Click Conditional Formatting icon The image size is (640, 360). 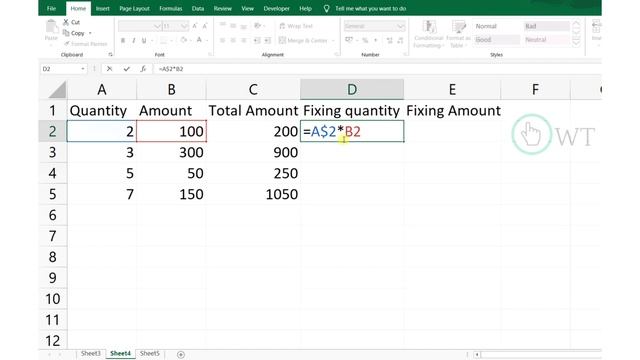429,27
